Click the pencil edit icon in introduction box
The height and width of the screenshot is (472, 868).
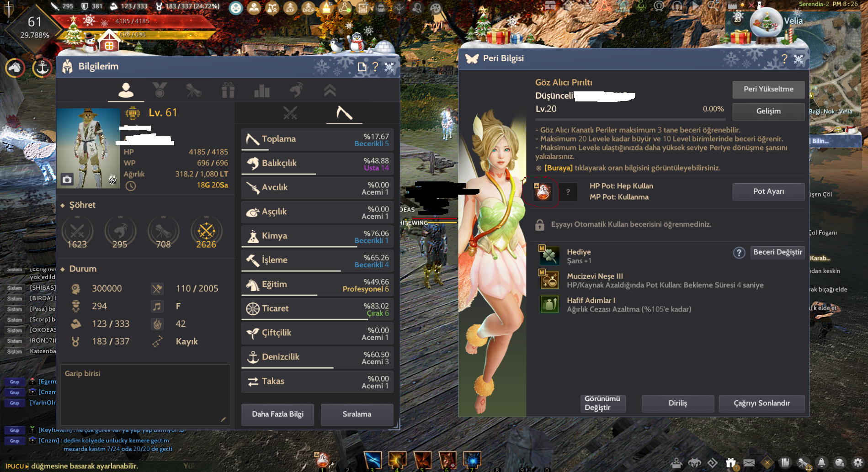pos(223,419)
